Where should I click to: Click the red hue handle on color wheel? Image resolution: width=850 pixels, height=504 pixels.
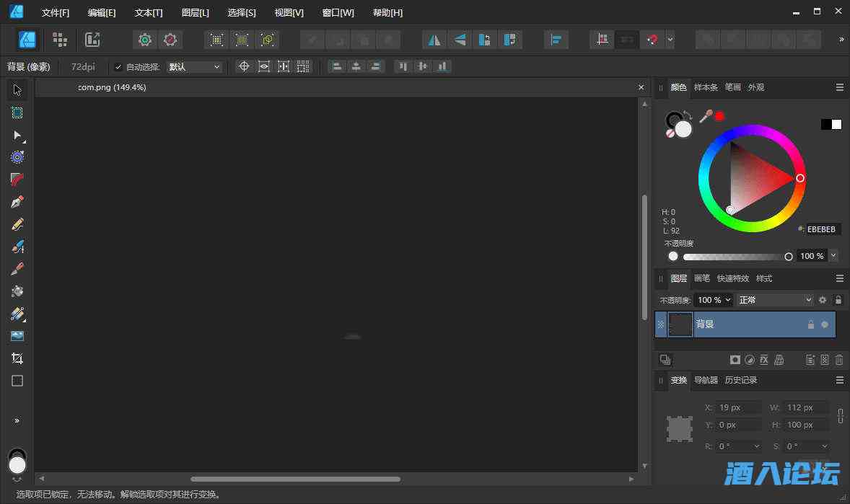tap(800, 178)
